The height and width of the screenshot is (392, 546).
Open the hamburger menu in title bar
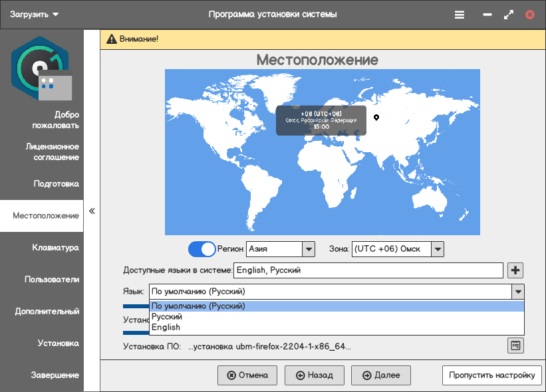459,14
